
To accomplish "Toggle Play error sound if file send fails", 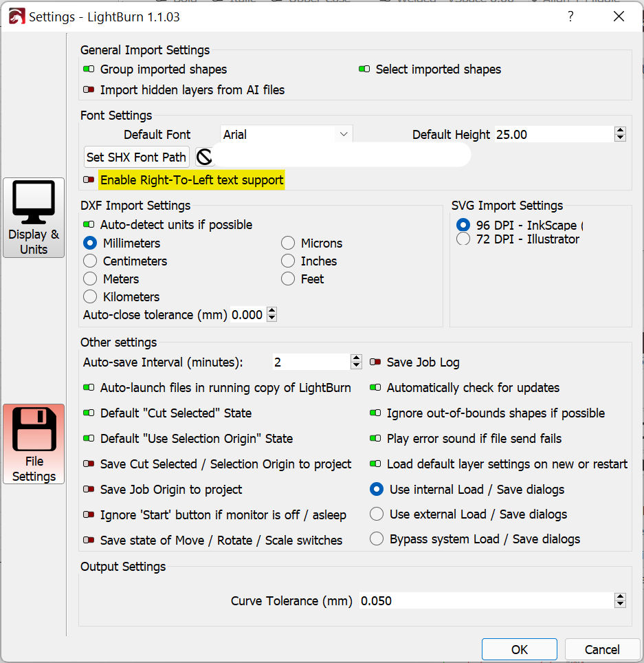I will tap(375, 438).
